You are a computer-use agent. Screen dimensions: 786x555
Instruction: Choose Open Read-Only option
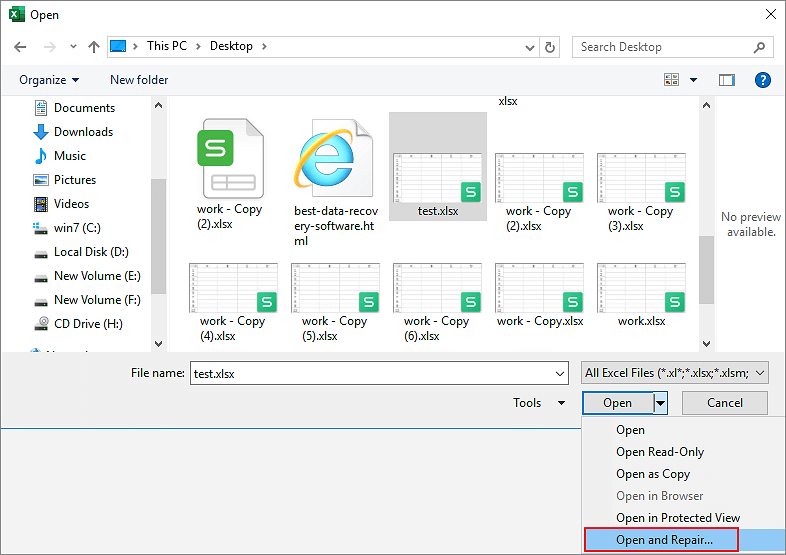[660, 452]
